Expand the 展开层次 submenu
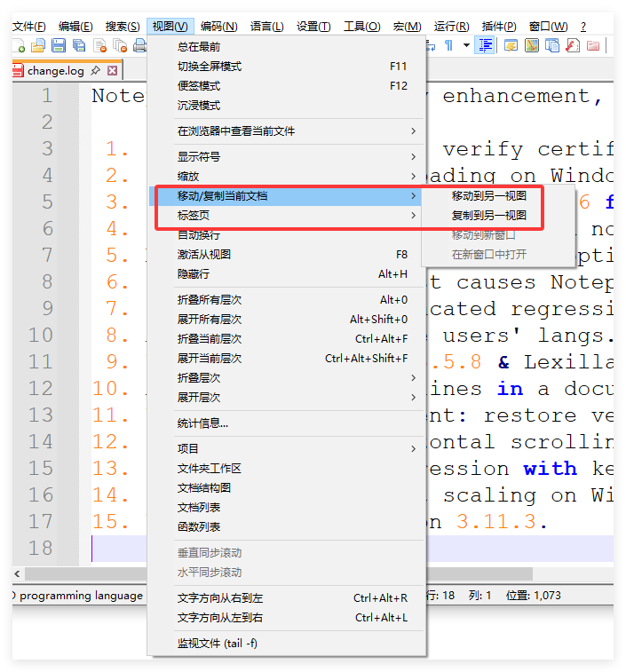Image resolution: width=626 pixels, height=672 pixels. point(287,398)
